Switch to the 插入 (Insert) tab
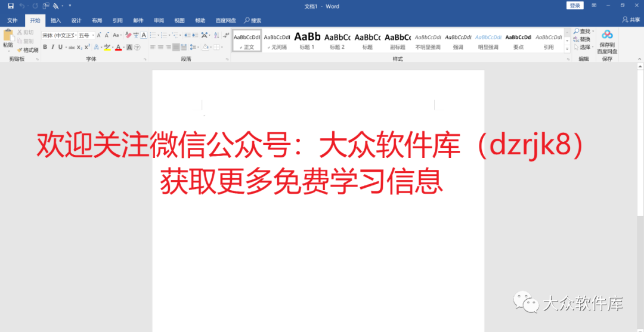 (55, 20)
